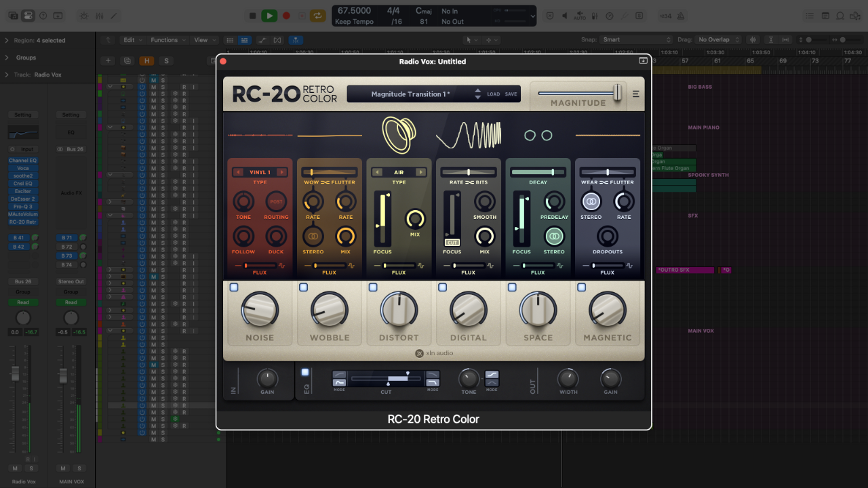Viewport: 868px width, 488px height.
Task: Expand the Track: Radio Vox disclosure triangle
Action: tap(7, 75)
